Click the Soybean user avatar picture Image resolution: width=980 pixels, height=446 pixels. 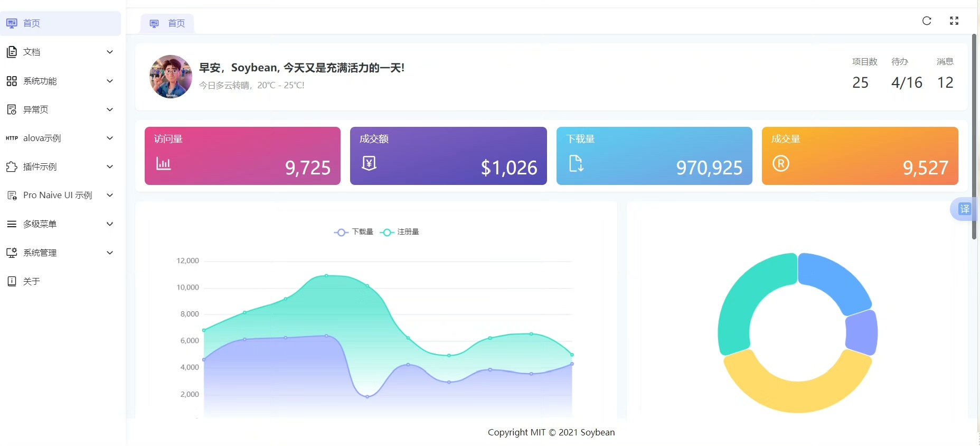coord(171,77)
